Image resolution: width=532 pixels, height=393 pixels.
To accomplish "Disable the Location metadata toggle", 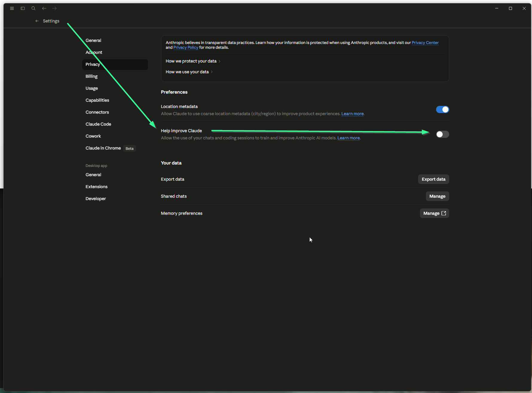I will pyautogui.click(x=442, y=109).
